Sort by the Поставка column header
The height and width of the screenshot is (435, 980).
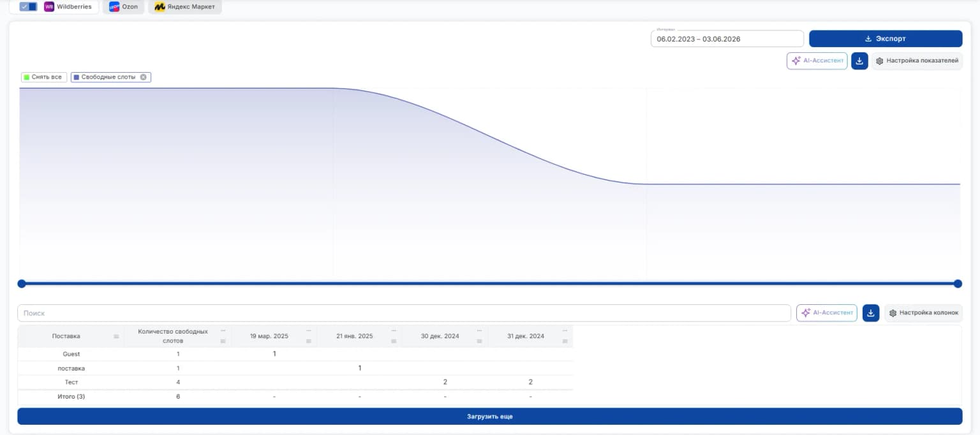(66, 336)
